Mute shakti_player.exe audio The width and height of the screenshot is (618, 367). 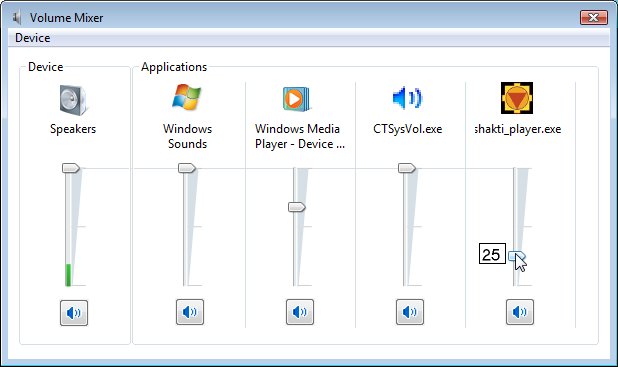pyautogui.click(x=519, y=312)
